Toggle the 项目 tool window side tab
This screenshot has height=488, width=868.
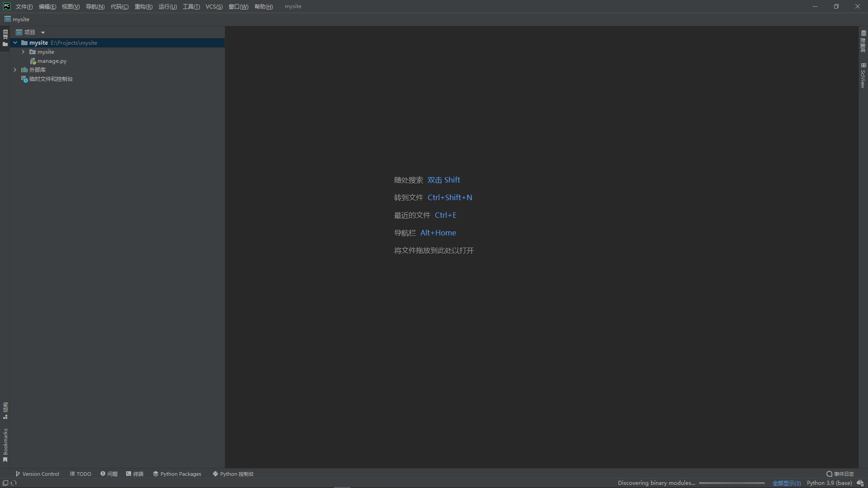click(5, 38)
